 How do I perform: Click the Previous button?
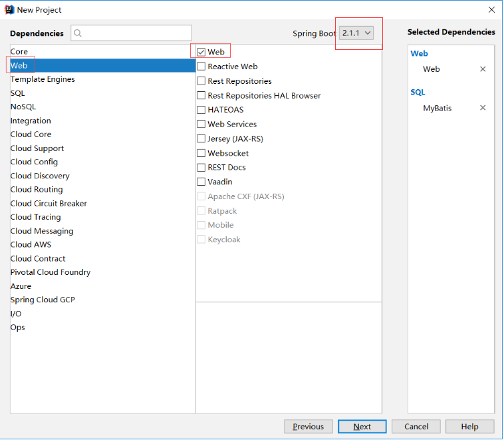tap(309, 427)
